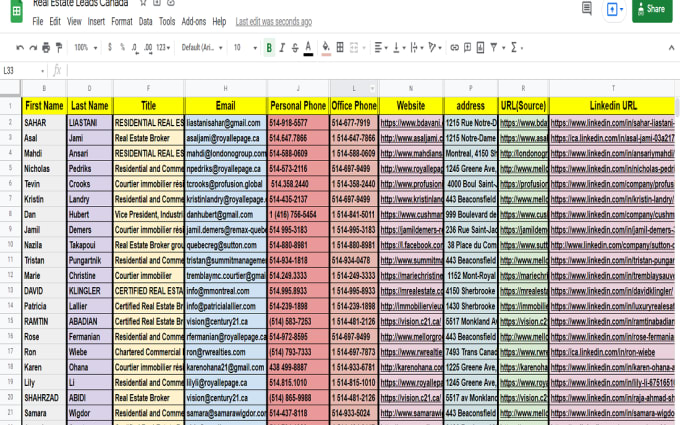Viewport: 680px width, 425px height.
Task: Open the Help menu
Action: tap(219, 22)
